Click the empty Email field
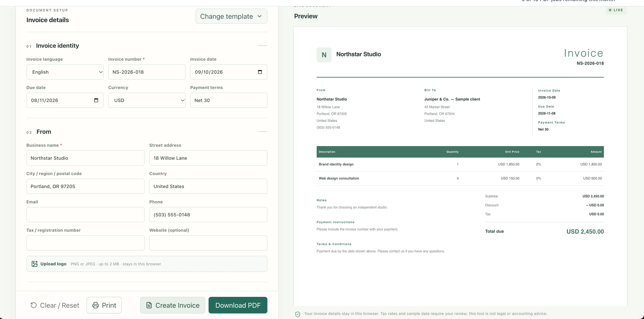This screenshot has height=319, width=644. point(86,215)
